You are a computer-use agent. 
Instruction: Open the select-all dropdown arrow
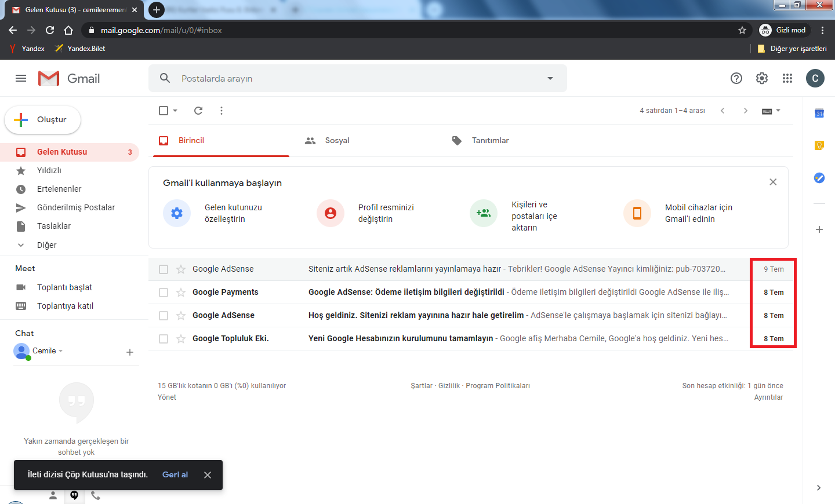click(x=175, y=111)
